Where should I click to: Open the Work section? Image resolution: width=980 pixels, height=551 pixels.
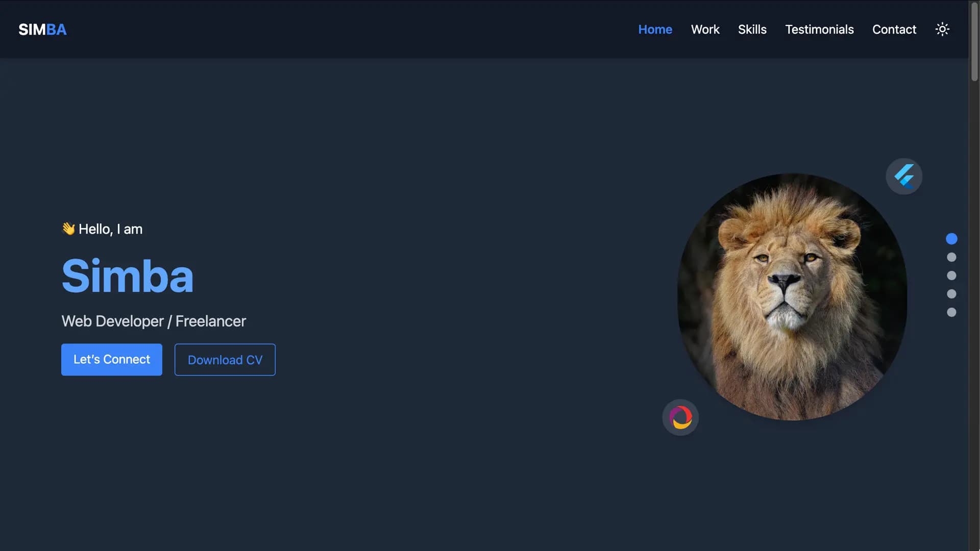[705, 30]
